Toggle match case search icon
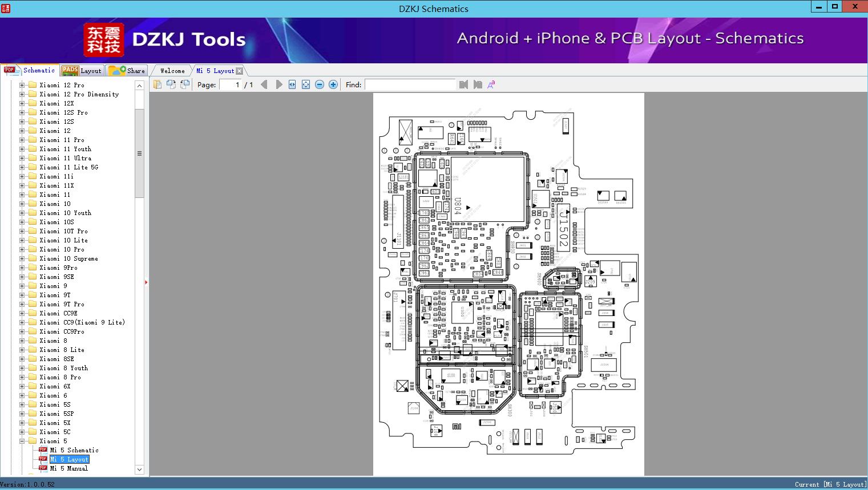868x490 pixels. pyautogui.click(x=491, y=84)
